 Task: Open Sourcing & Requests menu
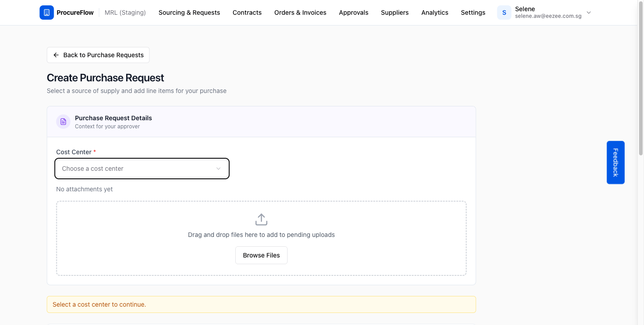[189, 13]
